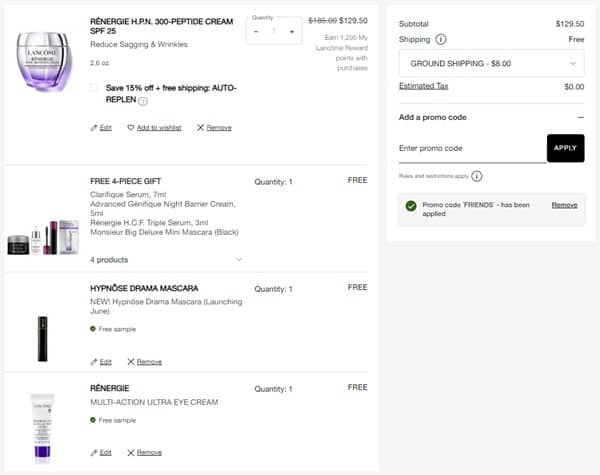600x475 pixels.
Task: Click pencil Edit icon for Rénergie Cream
Action: [94, 128]
